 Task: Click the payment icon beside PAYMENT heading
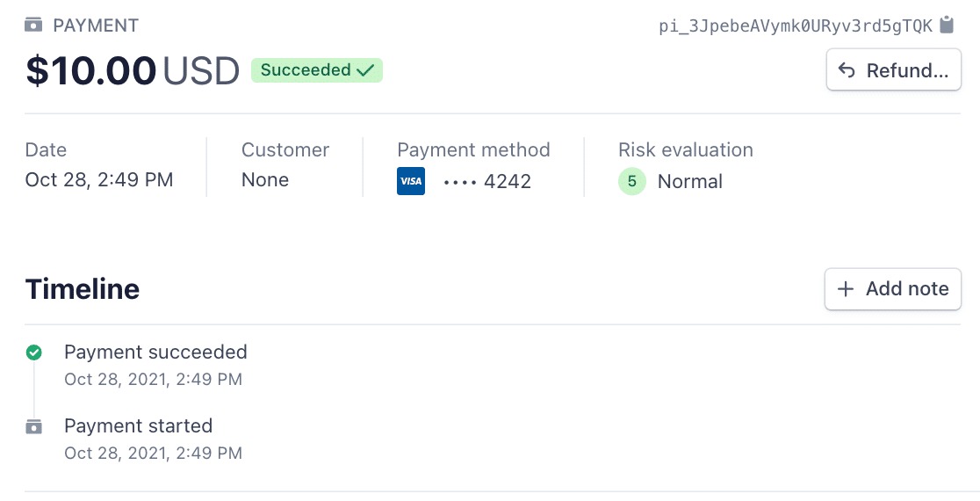tap(33, 25)
